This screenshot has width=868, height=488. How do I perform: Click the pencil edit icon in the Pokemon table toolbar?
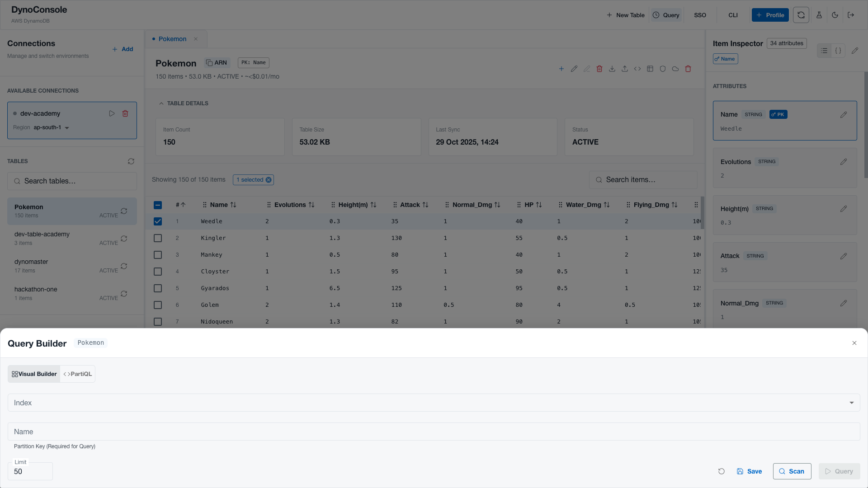click(x=574, y=69)
